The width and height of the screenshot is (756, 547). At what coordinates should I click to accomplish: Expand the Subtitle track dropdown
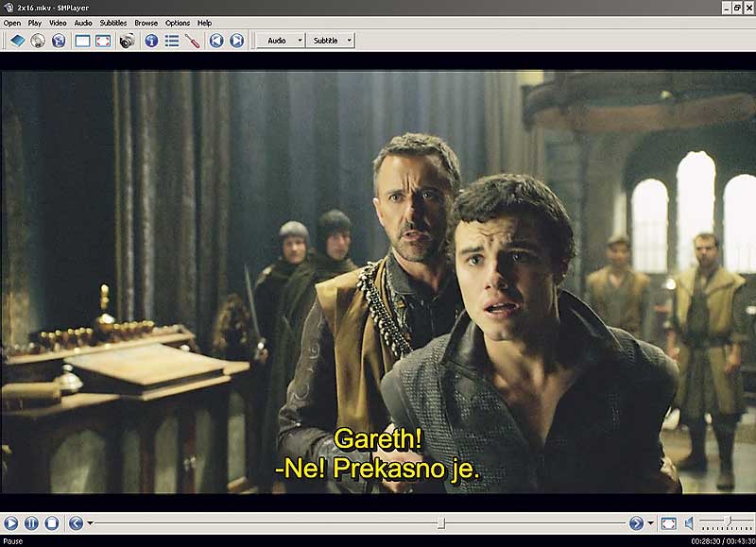coord(330,41)
